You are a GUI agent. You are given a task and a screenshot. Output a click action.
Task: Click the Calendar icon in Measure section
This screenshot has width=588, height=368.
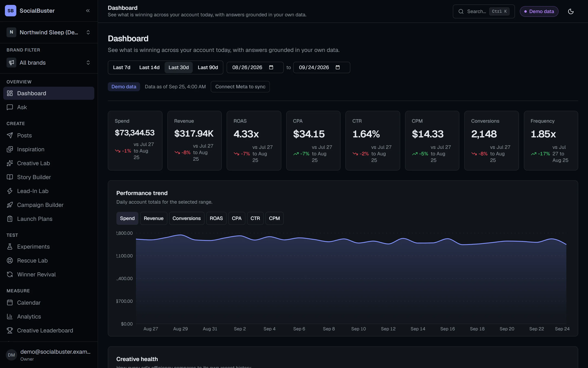coord(10,303)
